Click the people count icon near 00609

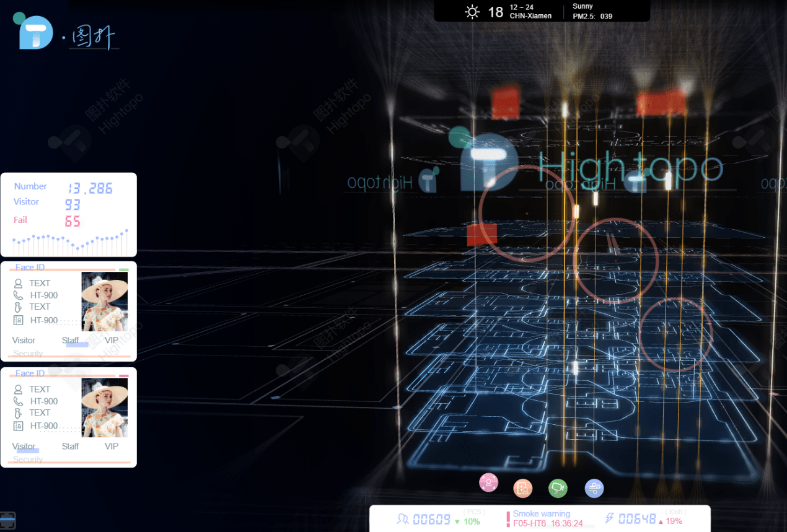tap(403, 519)
